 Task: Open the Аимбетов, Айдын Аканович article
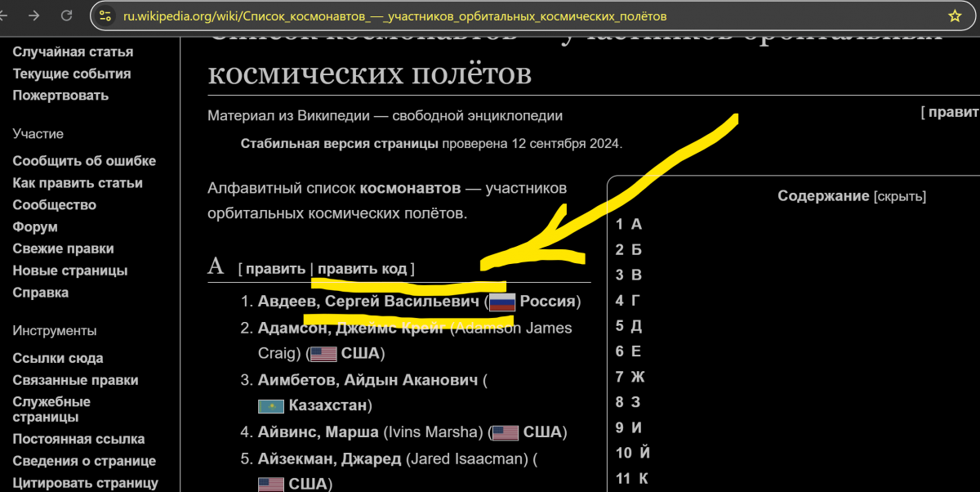pos(368,380)
